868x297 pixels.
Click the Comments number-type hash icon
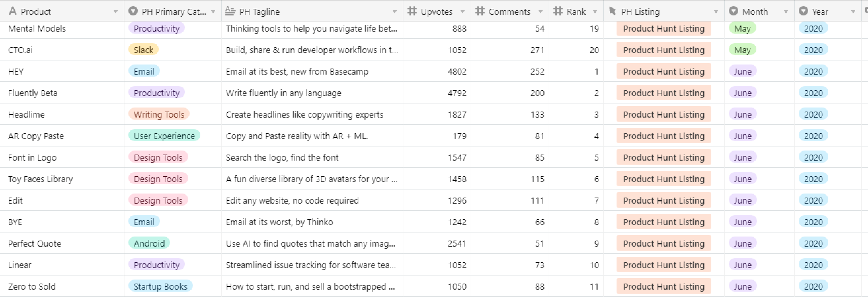coord(480,11)
